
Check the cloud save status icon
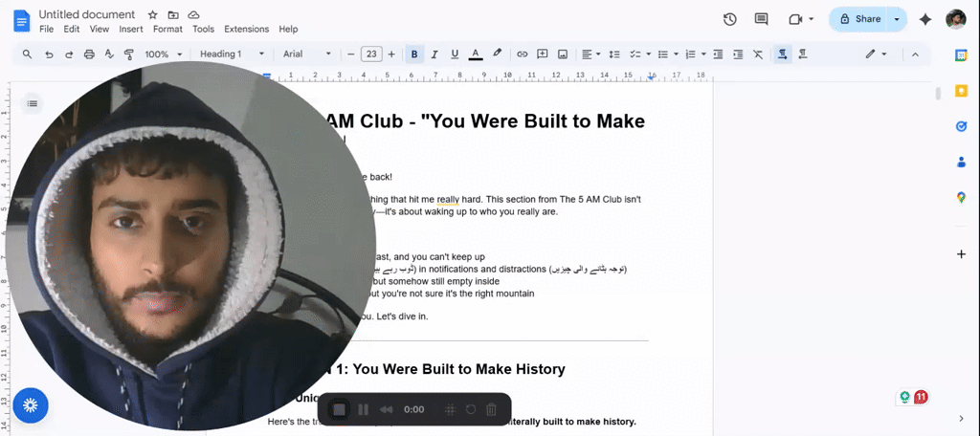pyautogui.click(x=193, y=15)
